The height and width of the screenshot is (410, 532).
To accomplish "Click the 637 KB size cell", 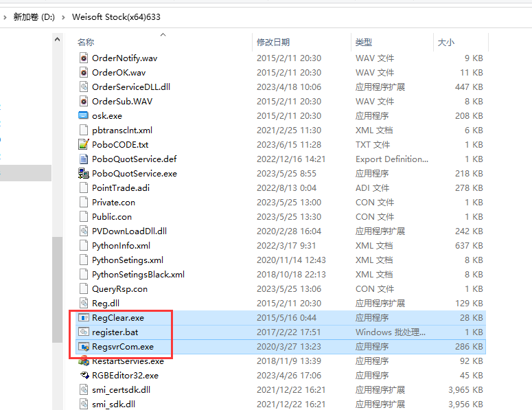I will click(x=469, y=246).
